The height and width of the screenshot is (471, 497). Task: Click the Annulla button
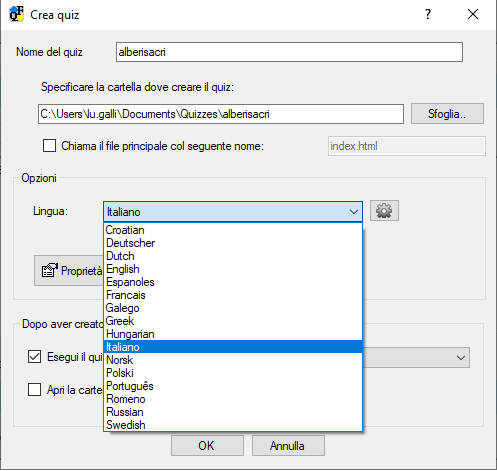[288, 445]
